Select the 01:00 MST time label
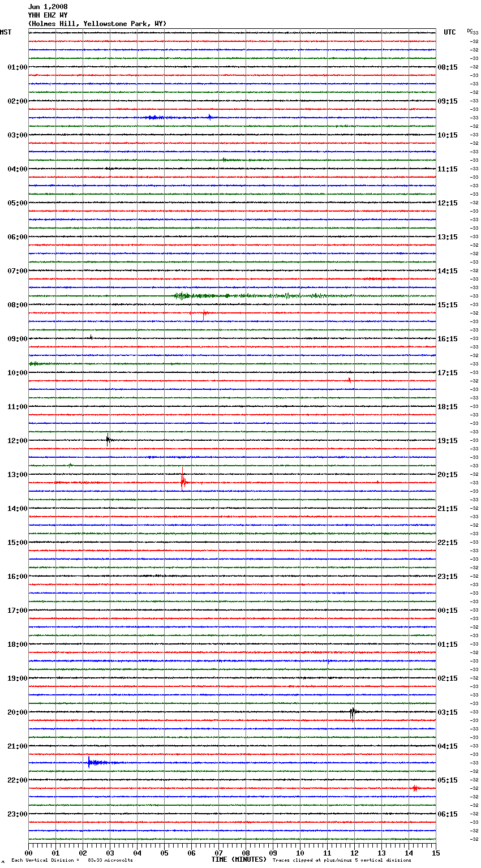This screenshot has width=481, height=868. click(x=18, y=67)
